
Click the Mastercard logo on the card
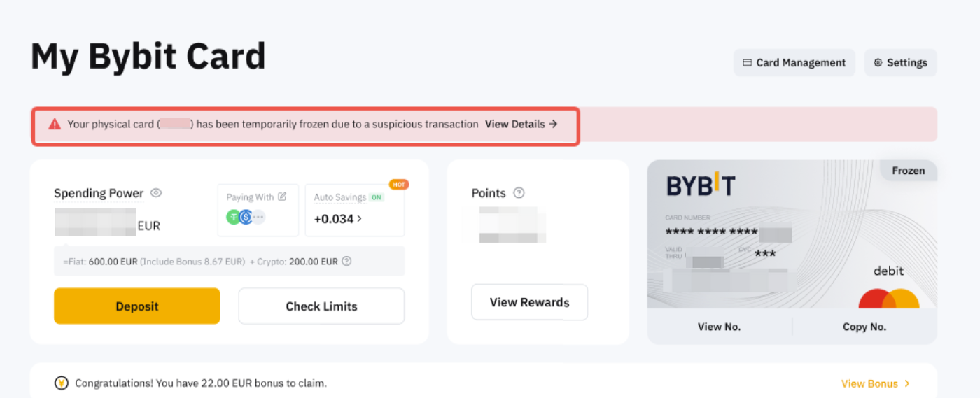click(888, 299)
